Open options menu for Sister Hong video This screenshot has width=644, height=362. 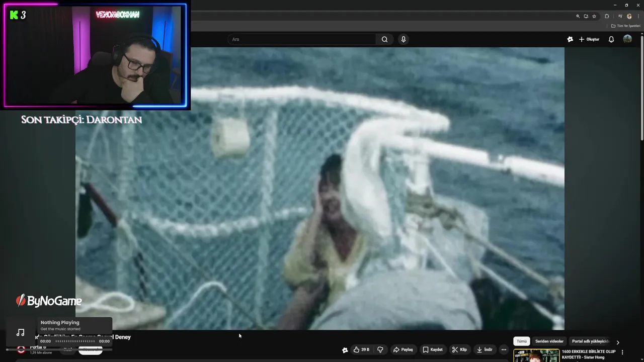(622, 352)
